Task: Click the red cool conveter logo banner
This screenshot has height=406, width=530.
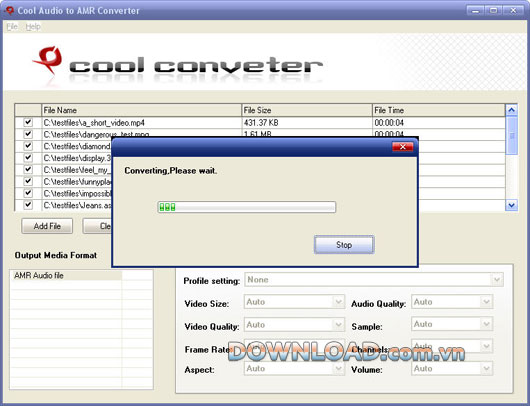Action: 178,64
